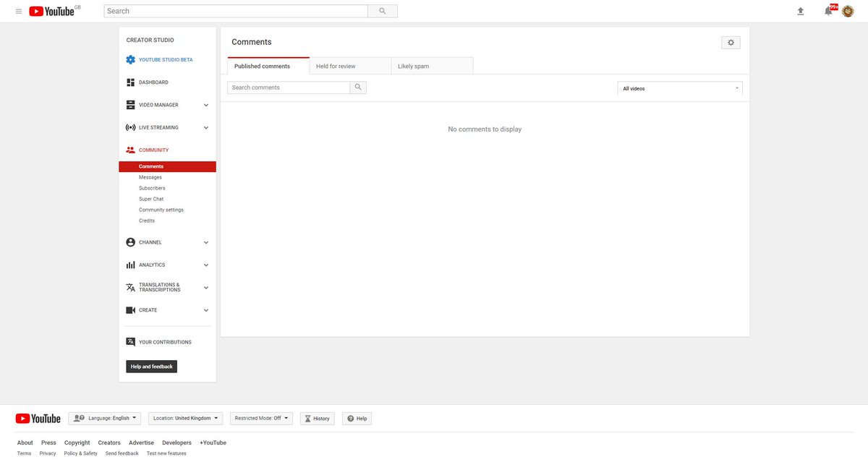
Task: Expand the Live Streaming section chevron
Action: (206, 128)
